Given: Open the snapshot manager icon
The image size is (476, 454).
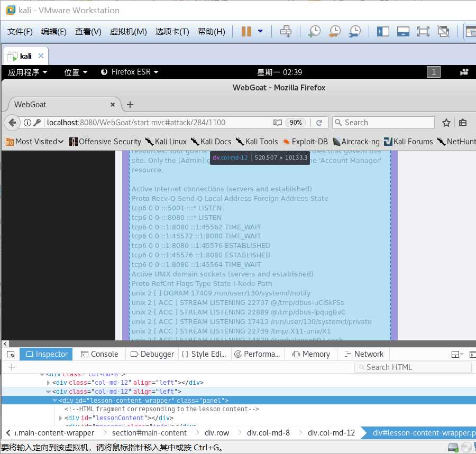Looking at the screenshot, I should pyautogui.click(x=354, y=31).
